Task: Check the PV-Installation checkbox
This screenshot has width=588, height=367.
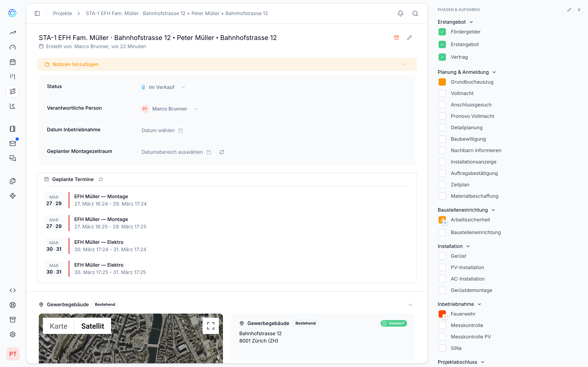Action: [442, 268]
